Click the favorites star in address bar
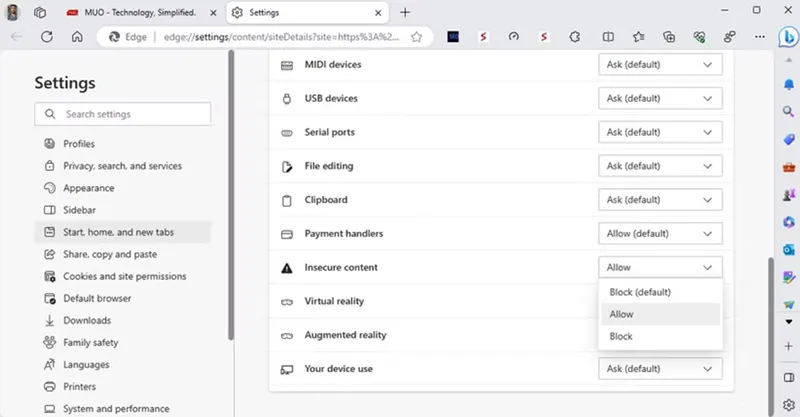800x417 pixels. pos(416,36)
